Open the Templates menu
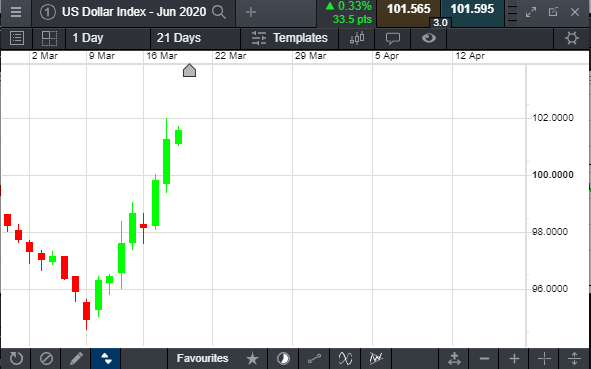This screenshot has width=591, height=369. [x=289, y=38]
